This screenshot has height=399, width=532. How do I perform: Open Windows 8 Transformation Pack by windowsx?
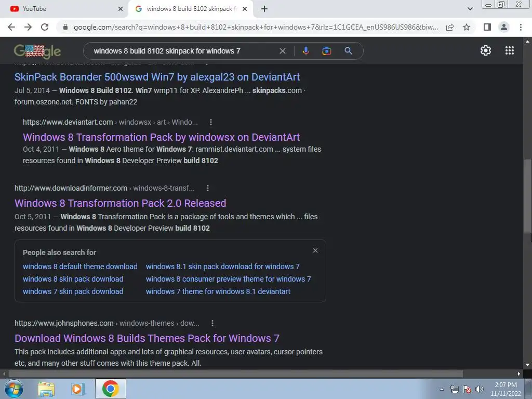162,137
